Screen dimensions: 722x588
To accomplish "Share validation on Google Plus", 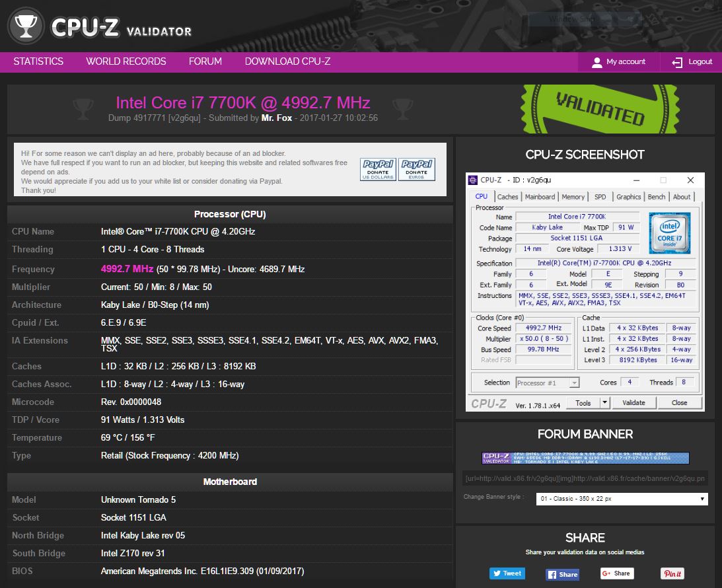I will click(617, 573).
